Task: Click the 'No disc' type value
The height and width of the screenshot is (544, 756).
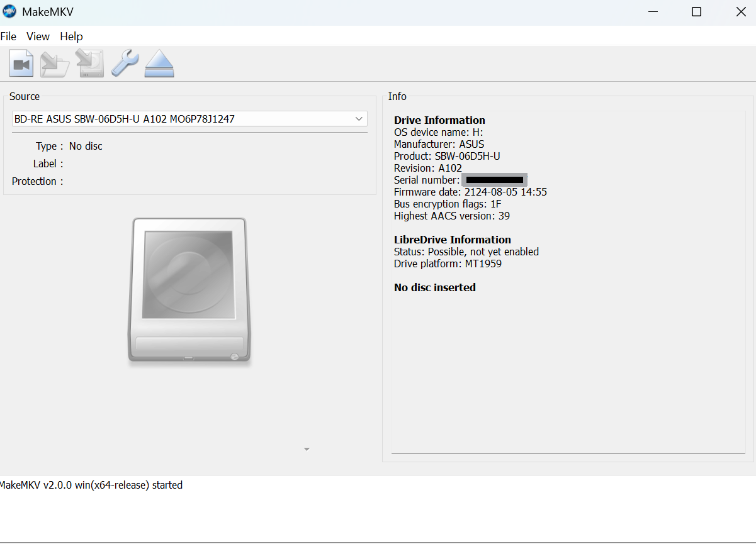Action: point(86,146)
